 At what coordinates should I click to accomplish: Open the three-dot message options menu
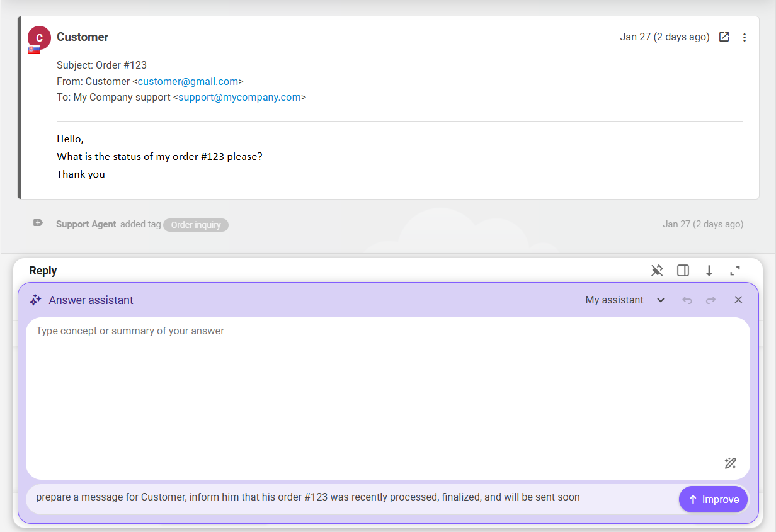745,37
